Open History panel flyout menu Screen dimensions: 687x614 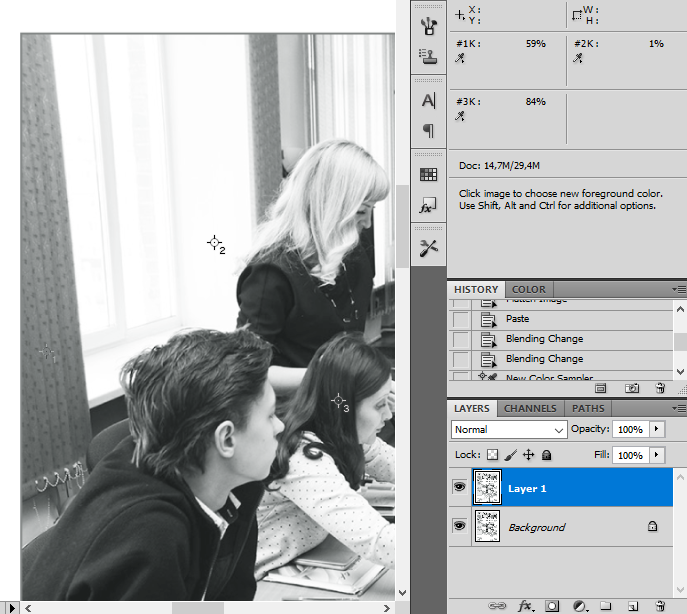(679, 289)
